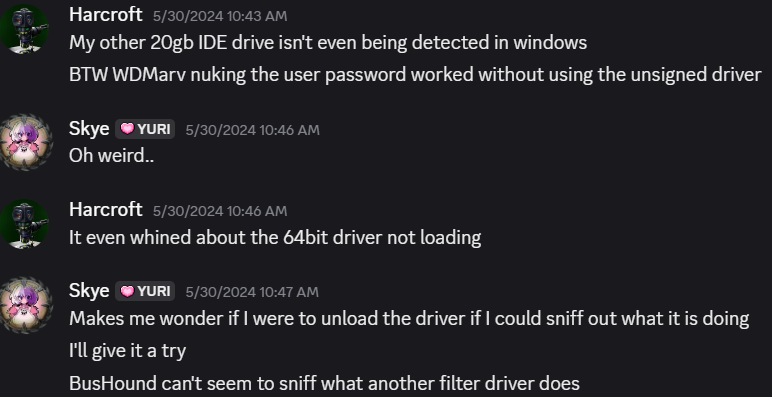This screenshot has height=397, width=772.
Task: Select the "I'll give it a try" message
Action: (x=128, y=351)
